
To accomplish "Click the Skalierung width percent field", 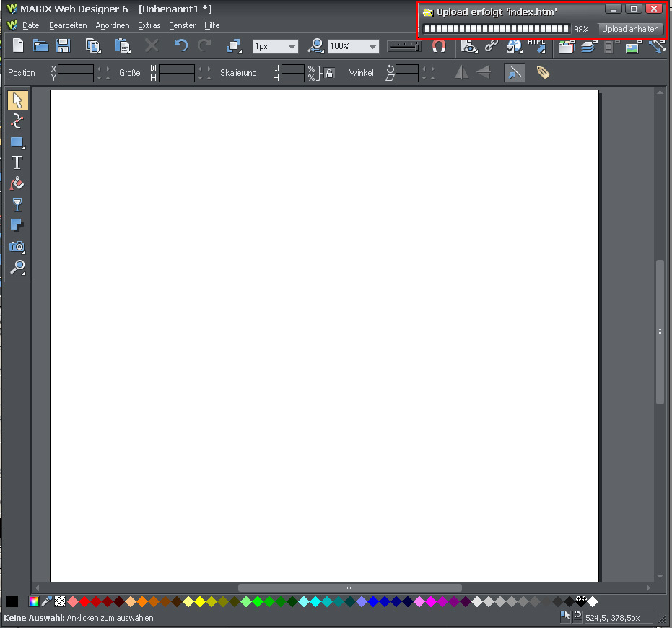I will point(293,69).
